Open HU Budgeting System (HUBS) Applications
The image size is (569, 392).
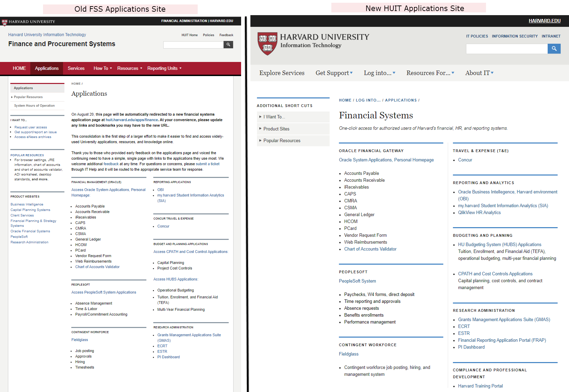coord(499,245)
